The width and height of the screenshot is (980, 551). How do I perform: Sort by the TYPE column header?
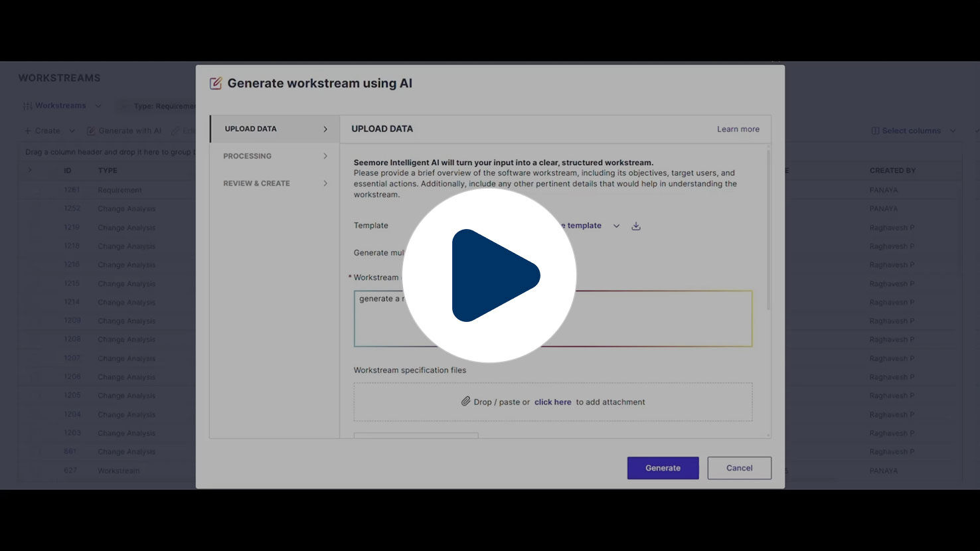pyautogui.click(x=108, y=171)
